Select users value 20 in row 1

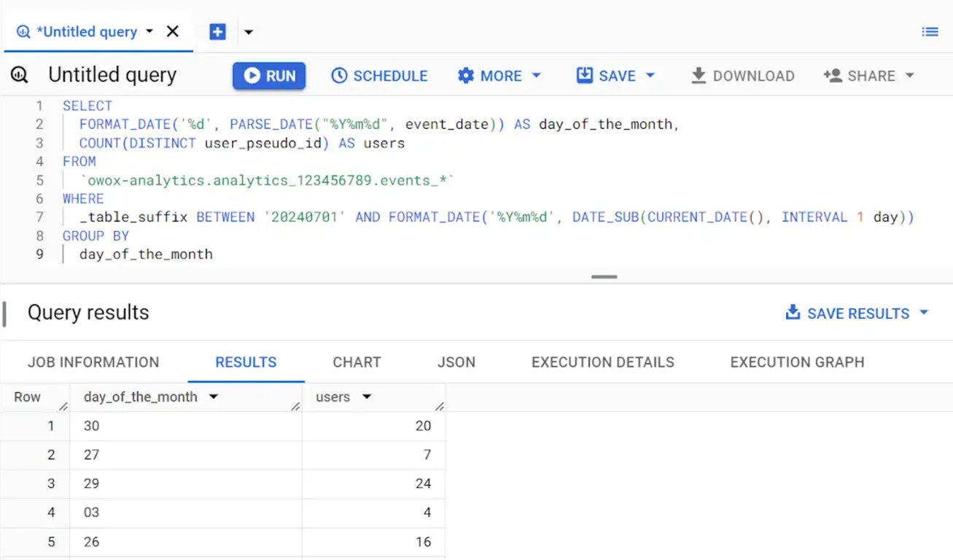click(423, 426)
